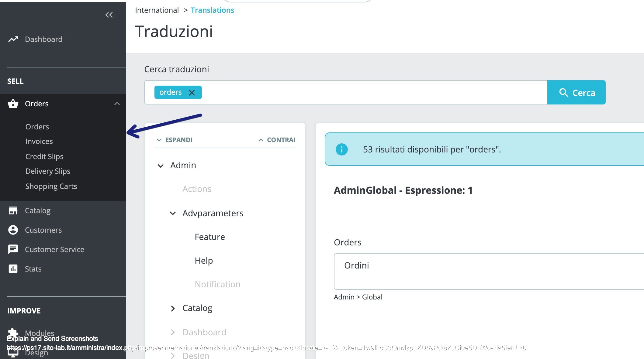Open Catalog using its storefront icon

[x=13, y=210]
